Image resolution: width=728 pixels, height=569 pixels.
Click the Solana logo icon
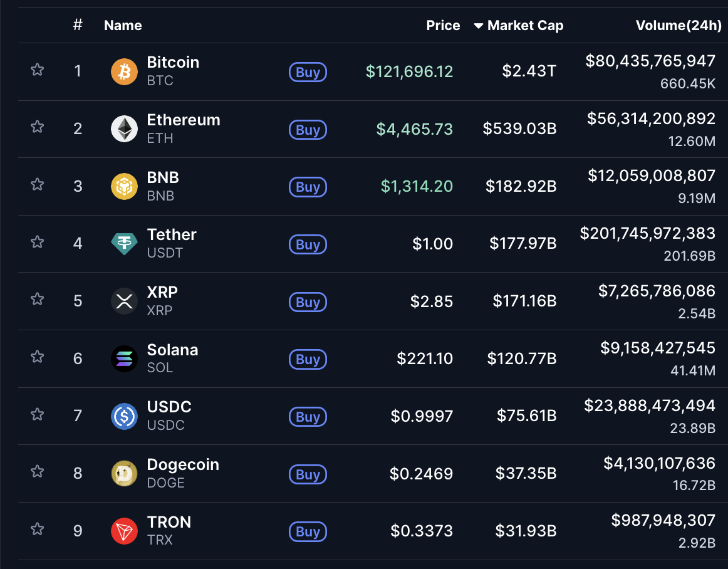click(124, 359)
